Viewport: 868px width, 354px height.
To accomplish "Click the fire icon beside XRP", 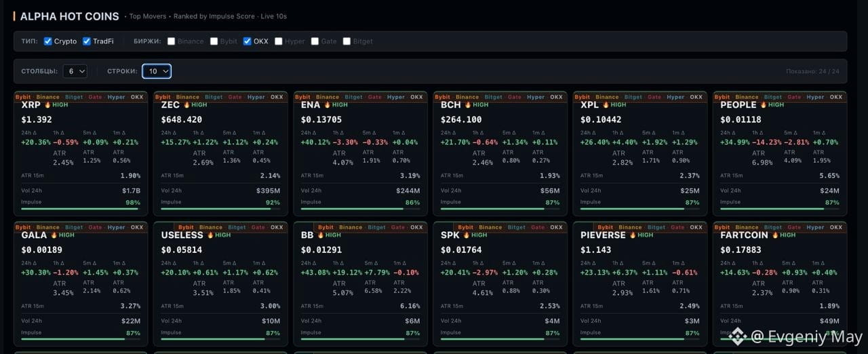I will point(47,105).
